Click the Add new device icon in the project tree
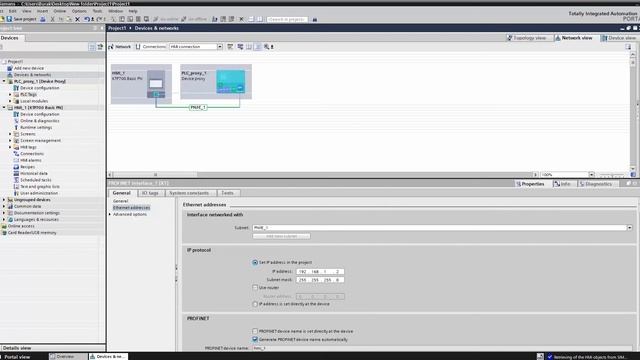 (x=10, y=68)
